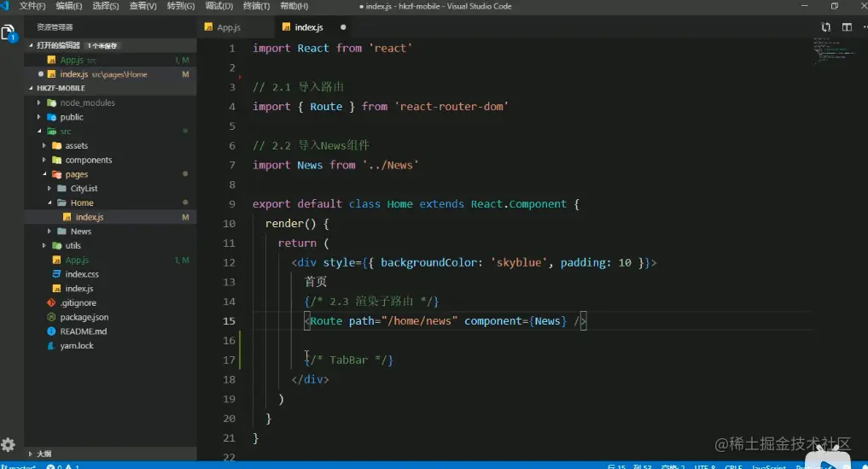The width and height of the screenshot is (868, 469).
Task: Select index.js under the Home folder
Action: (110, 217)
